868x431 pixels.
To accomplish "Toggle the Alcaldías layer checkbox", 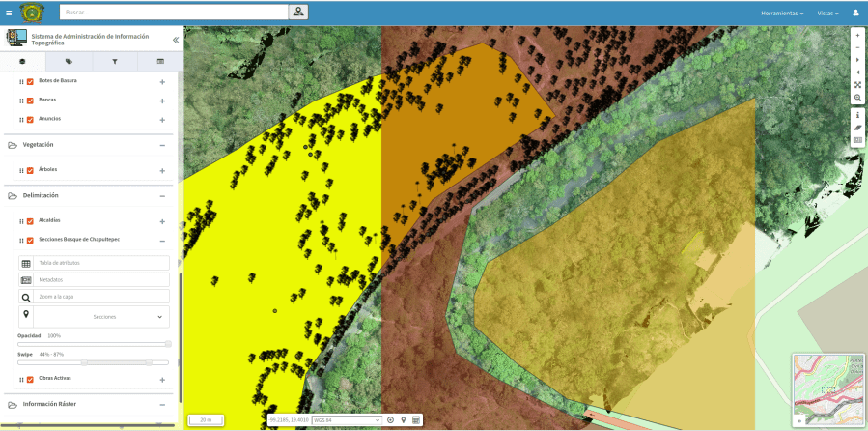I will point(30,221).
